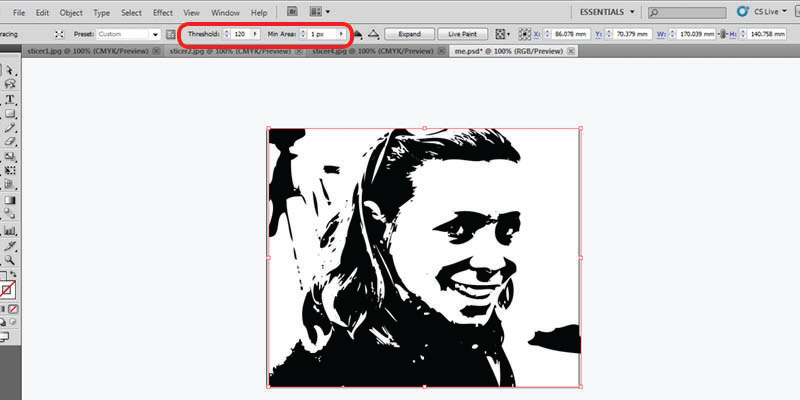The image size is (800, 400).
Task: Click the Min Area value field
Action: point(322,34)
